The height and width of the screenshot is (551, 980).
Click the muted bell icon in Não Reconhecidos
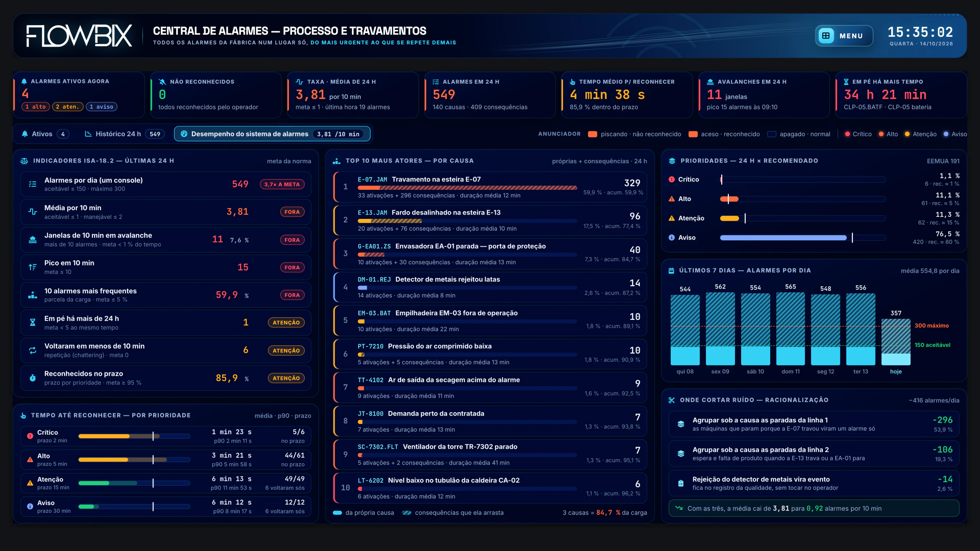coord(162,82)
